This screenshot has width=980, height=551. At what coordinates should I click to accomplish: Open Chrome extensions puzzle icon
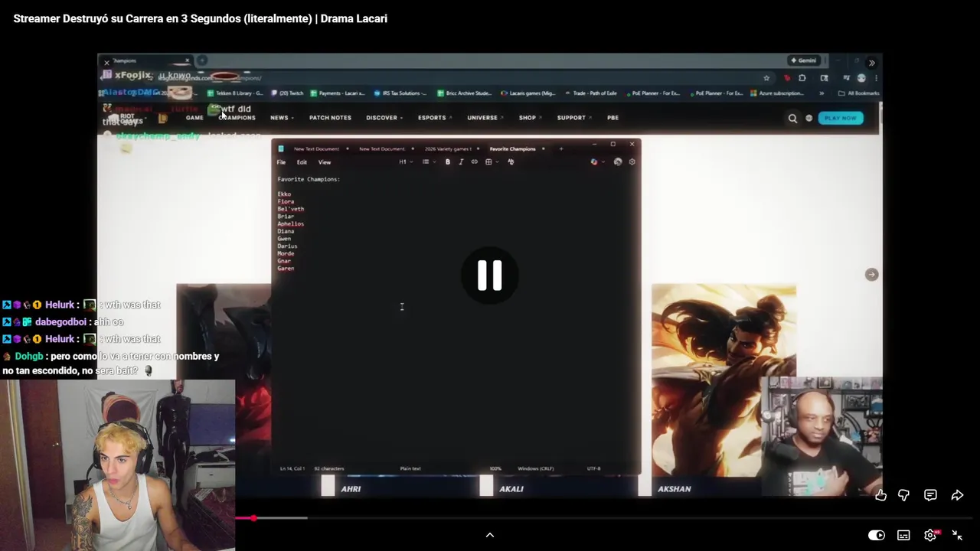tap(802, 78)
